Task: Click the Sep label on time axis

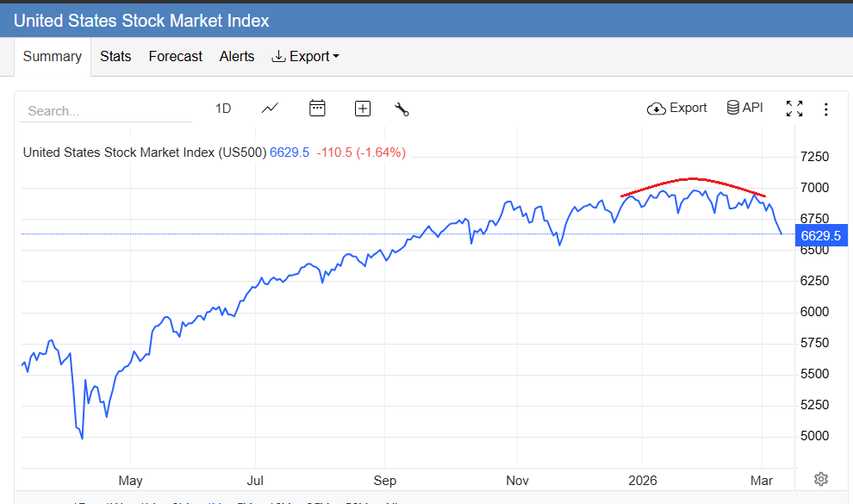Action: tap(384, 481)
